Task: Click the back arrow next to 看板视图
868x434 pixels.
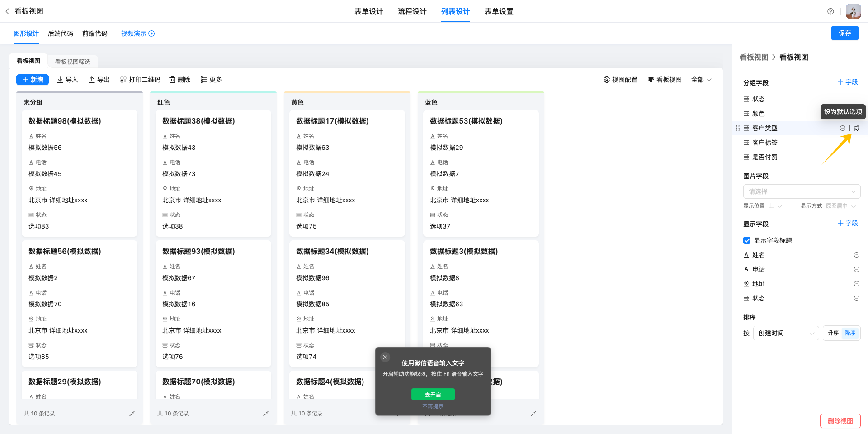Action: 7,11
